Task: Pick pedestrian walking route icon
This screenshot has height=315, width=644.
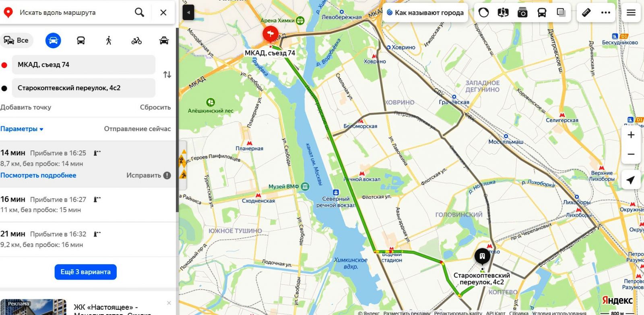Action: click(109, 40)
